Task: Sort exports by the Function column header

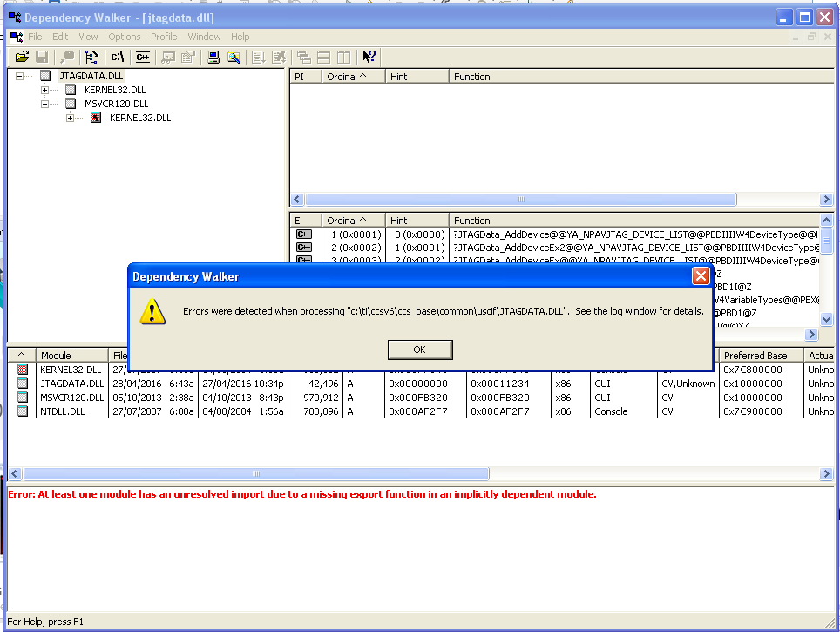Action: [x=634, y=221]
